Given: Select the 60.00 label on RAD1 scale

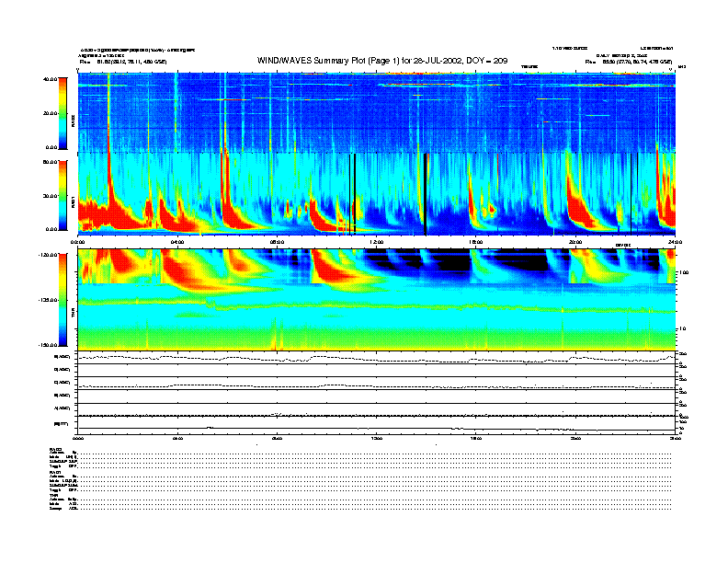Looking at the screenshot, I should point(50,162).
